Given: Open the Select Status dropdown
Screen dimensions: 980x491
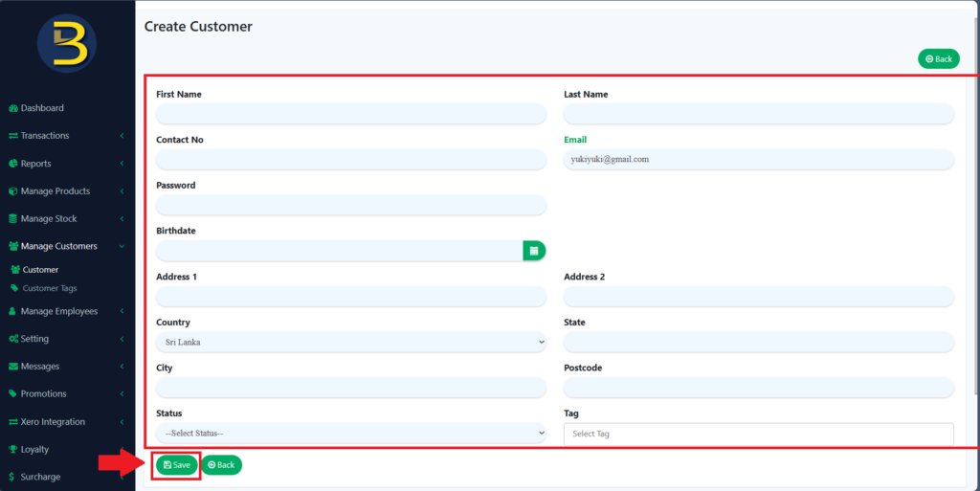Looking at the screenshot, I should click(x=350, y=434).
